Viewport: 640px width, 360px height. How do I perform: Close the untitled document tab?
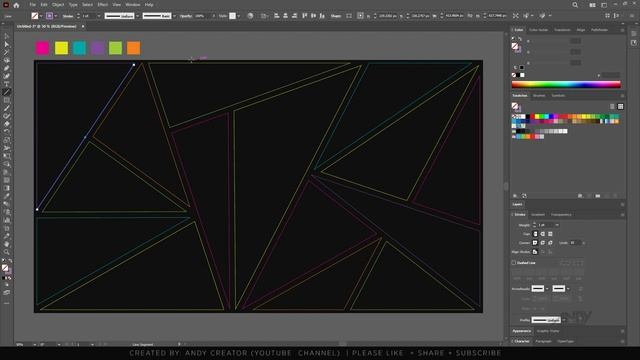(x=83, y=26)
